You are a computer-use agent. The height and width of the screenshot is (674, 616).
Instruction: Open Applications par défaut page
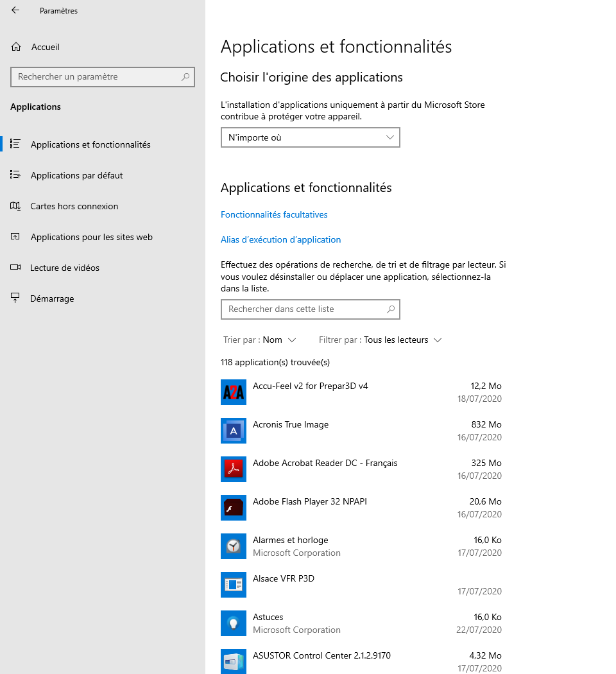point(76,175)
